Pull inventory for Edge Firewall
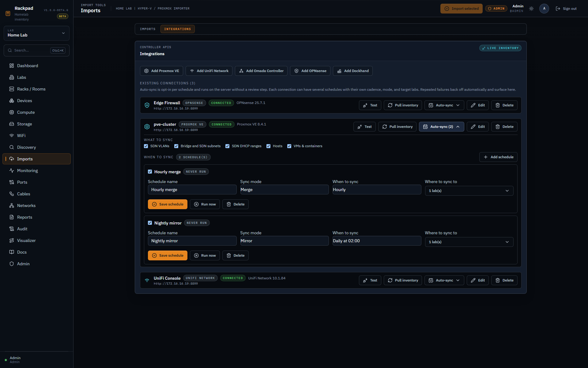The height and width of the screenshot is (368, 588). [x=403, y=105]
